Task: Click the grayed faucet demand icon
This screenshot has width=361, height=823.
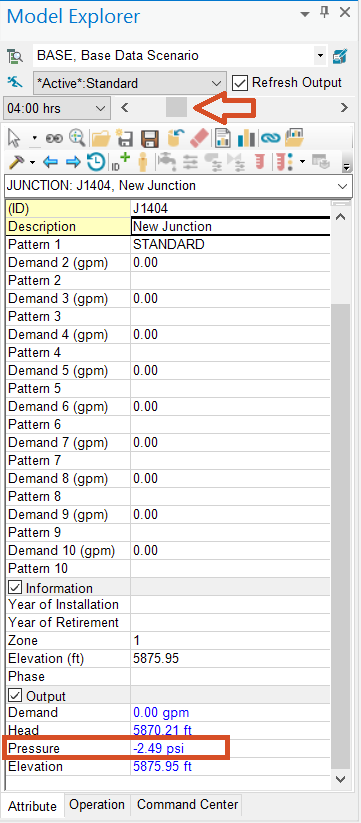Action: 166,162
